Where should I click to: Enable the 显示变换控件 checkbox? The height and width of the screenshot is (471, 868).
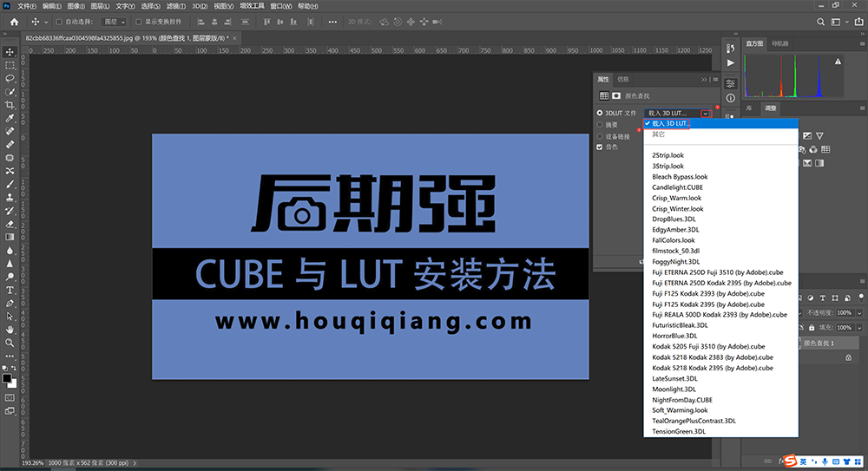pyautogui.click(x=138, y=23)
